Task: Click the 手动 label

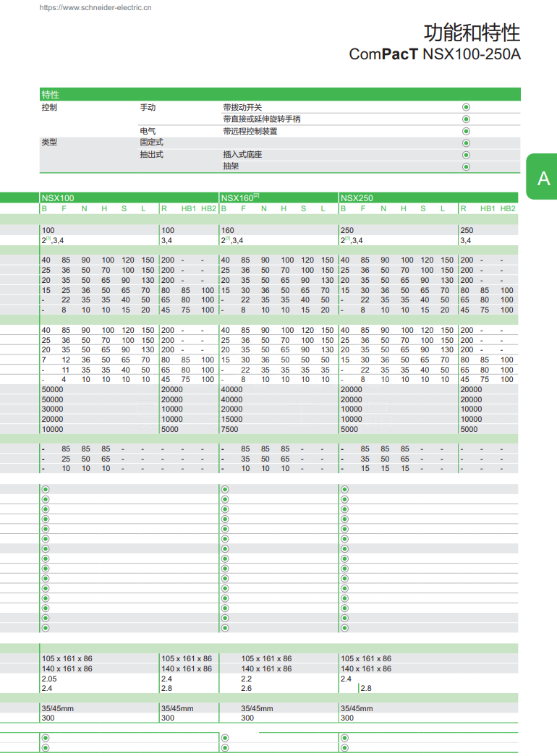Action: [148, 107]
